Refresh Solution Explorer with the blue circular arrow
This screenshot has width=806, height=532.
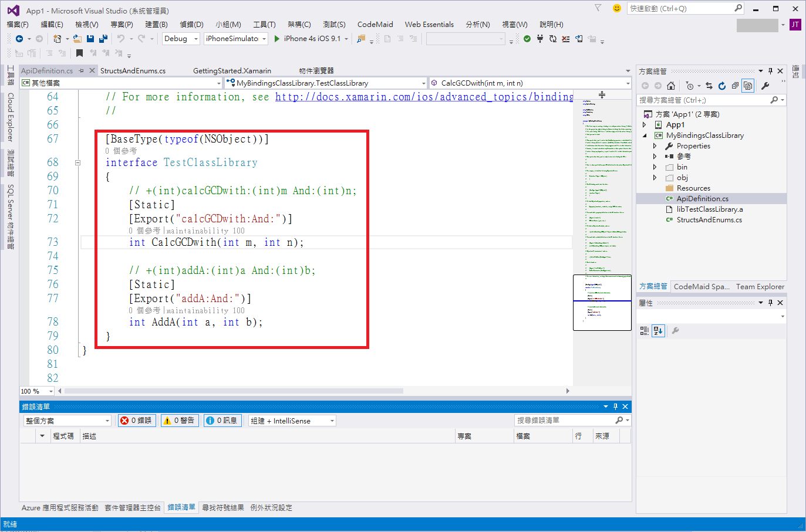pyautogui.click(x=722, y=86)
